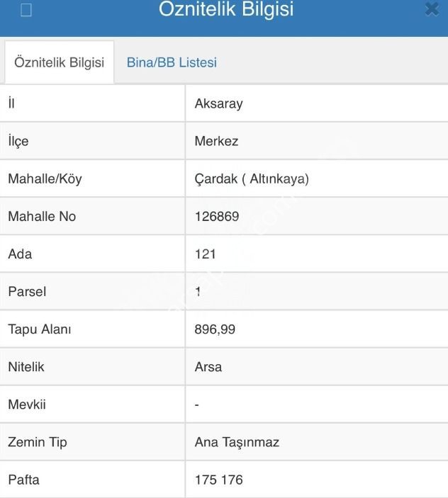
Task: Click the Mahalle/Köy row label
Action: pos(45,179)
